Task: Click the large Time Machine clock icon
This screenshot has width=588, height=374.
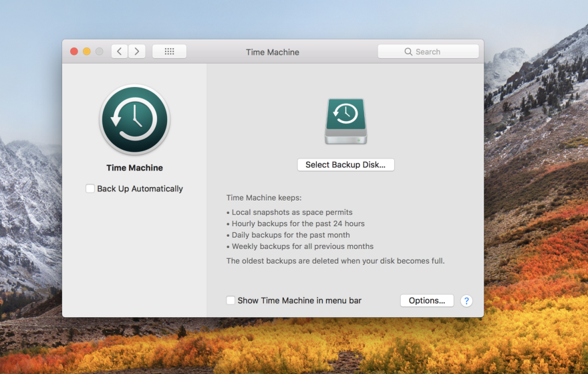Action: click(x=134, y=119)
